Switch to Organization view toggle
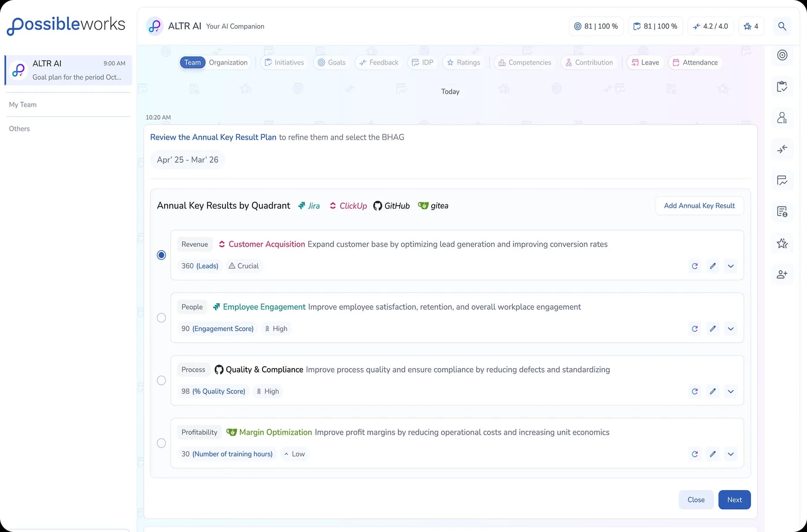Image resolution: width=807 pixels, height=532 pixels. [x=228, y=63]
